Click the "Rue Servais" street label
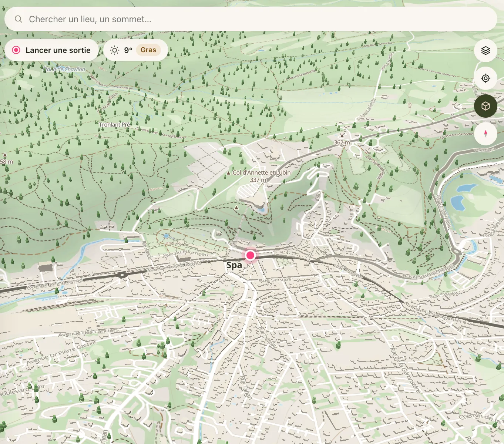Viewport: 504px width, 444px height. pyautogui.click(x=274, y=280)
